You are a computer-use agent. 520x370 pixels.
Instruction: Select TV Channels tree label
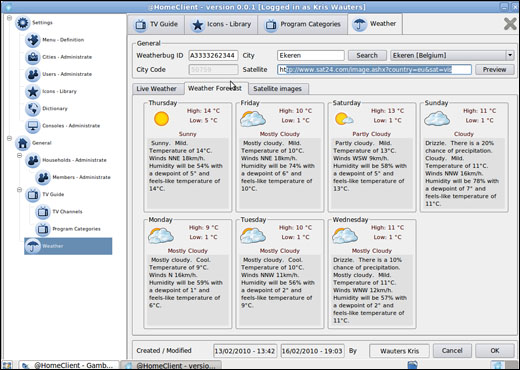click(x=67, y=212)
